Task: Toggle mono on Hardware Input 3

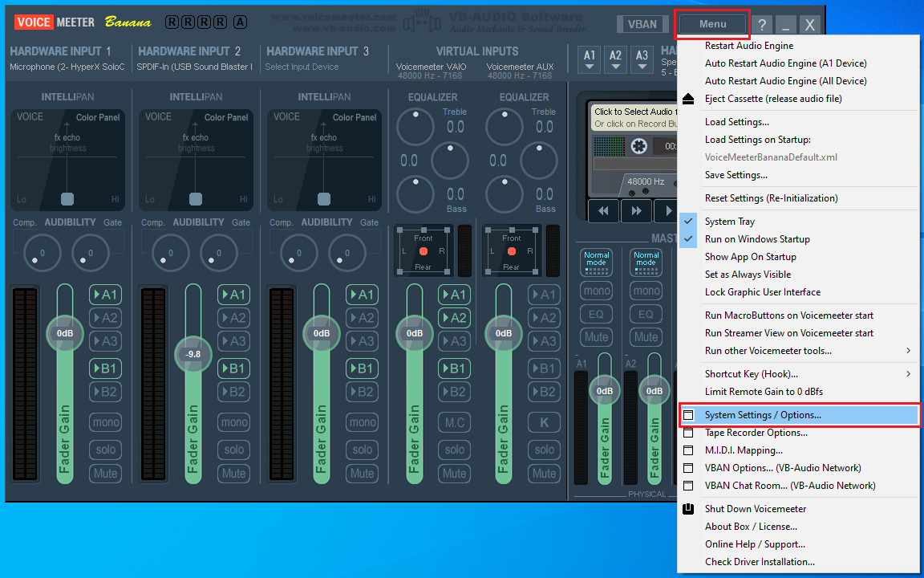Action: (362, 422)
